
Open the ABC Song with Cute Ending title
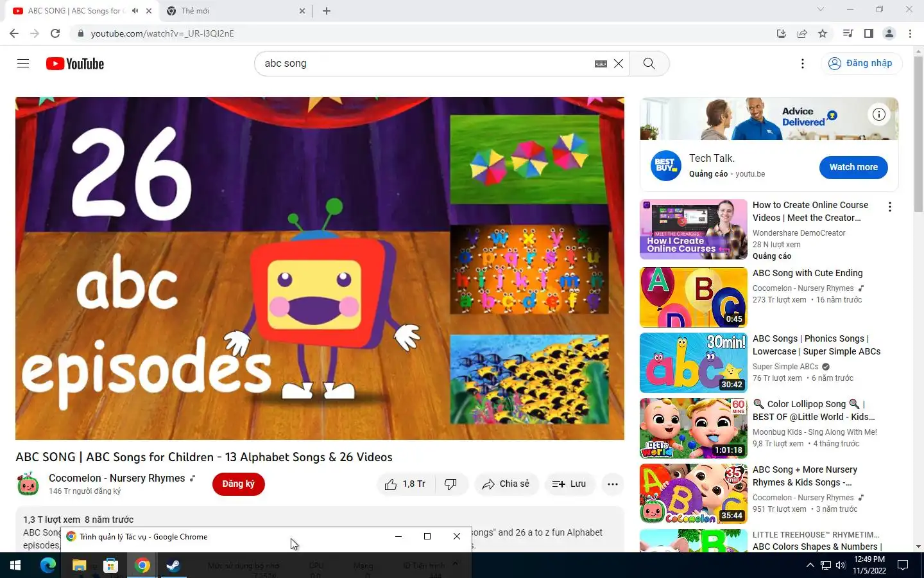[808, 273]
